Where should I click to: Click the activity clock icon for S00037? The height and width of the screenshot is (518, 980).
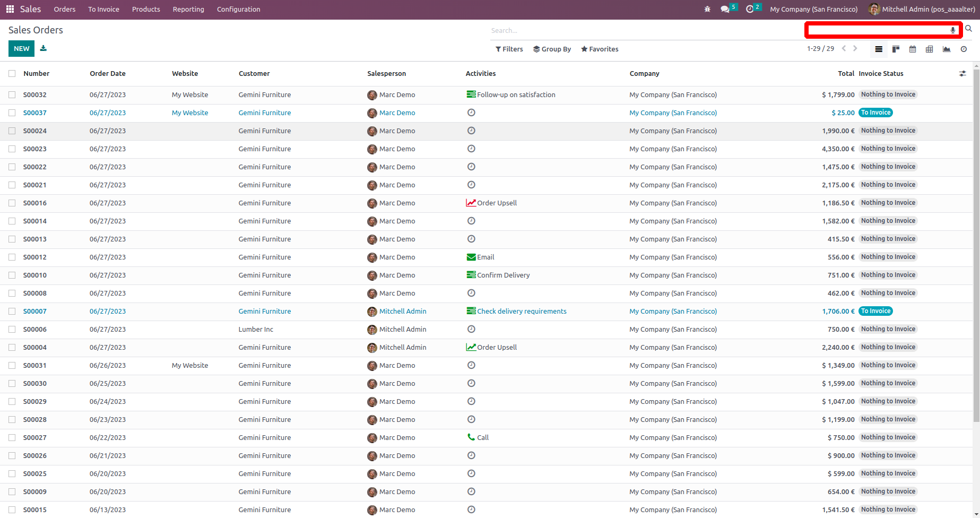pyautogui.click(x=471, y=113)
